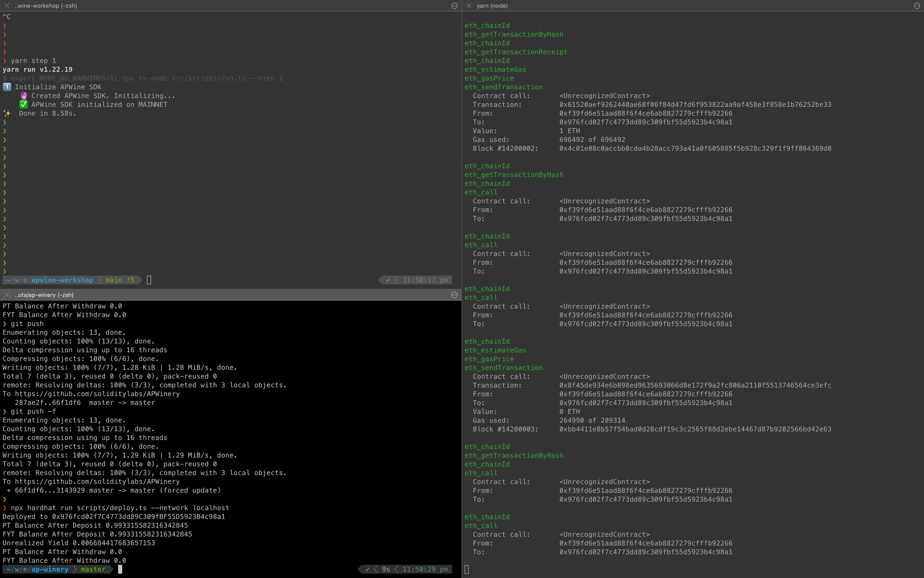The height and width of the screenshot is (578, 924).
Task: Click 'eth_getTransactionReceipt' in yarn pane
Action: click(x=516, y=52)
